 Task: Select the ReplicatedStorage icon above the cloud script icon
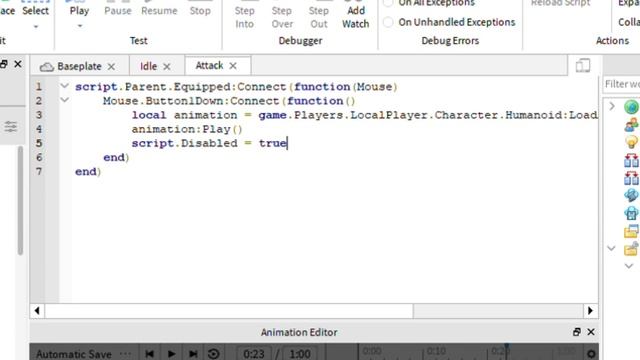tap(631, 178)
